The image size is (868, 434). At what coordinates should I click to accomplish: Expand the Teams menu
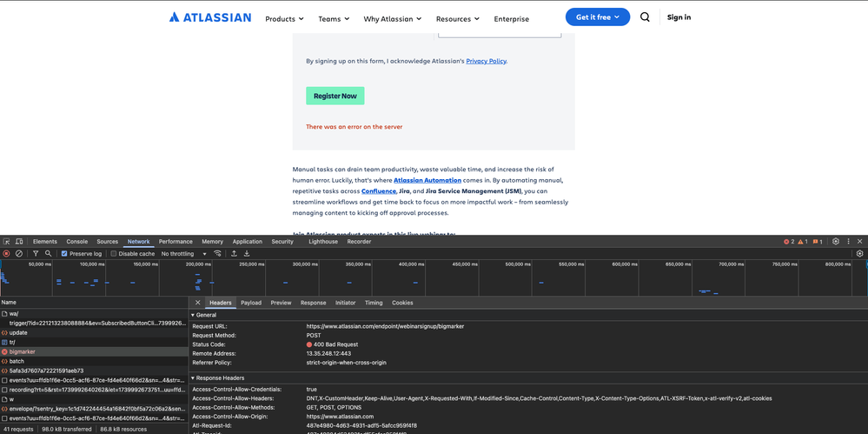[x=334, y=19]
